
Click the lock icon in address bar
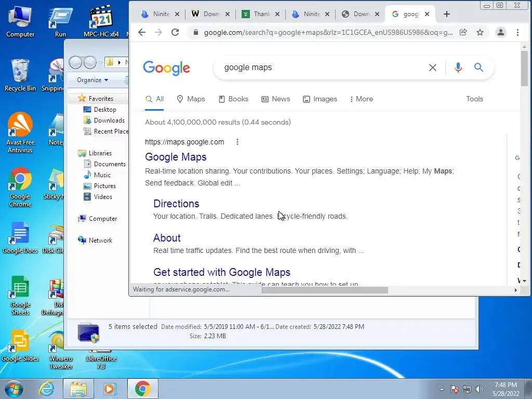pyautogui.click(x=195, y=32)
